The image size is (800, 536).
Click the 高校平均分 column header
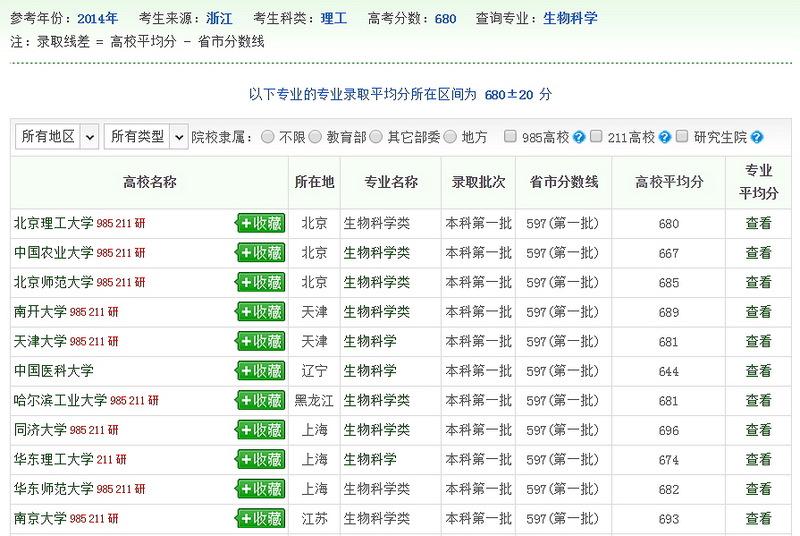[668, 182]
